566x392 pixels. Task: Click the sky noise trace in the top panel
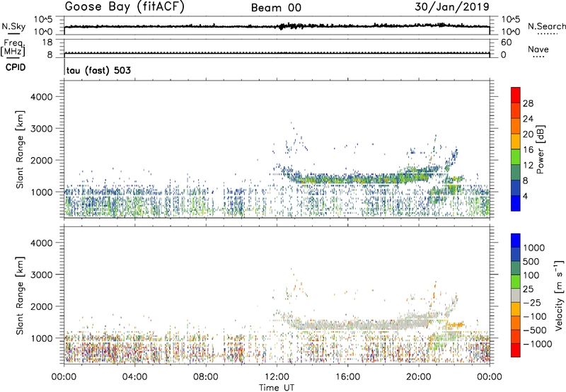pos(277,26)
